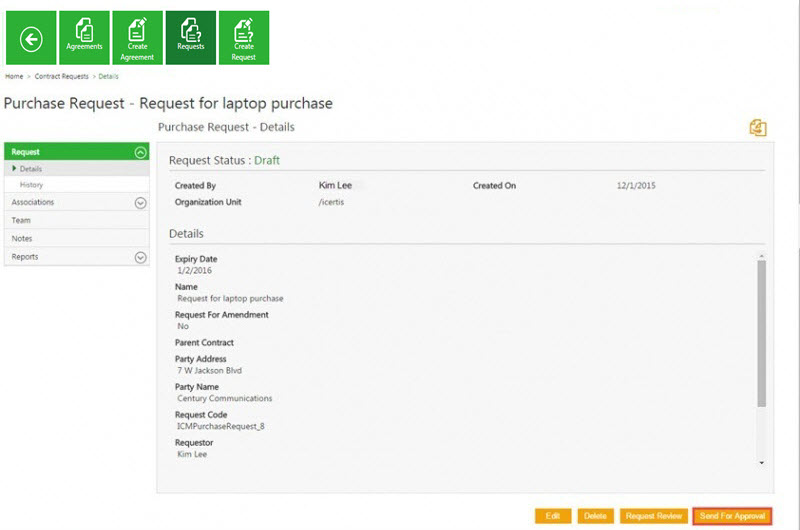Click the orange document icon at top right

[x=757, y=128]
